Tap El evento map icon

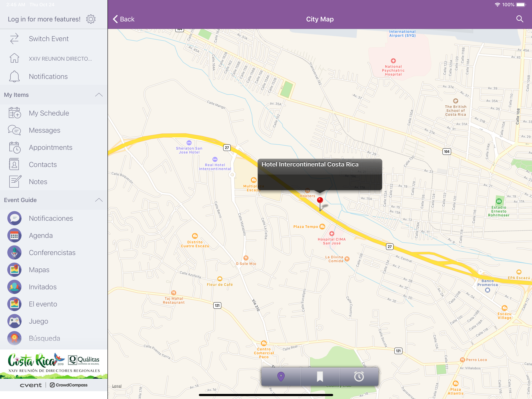(14, 304)
